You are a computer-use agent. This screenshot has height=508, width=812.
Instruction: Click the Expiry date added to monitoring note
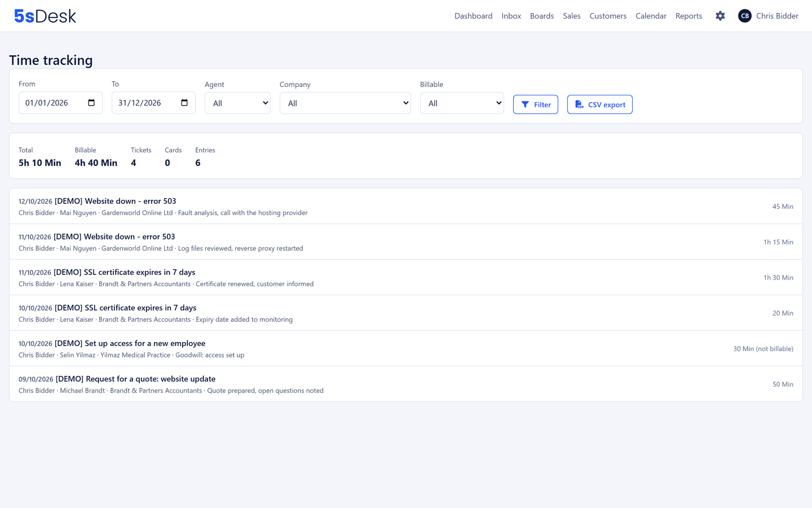pos(244,319)
